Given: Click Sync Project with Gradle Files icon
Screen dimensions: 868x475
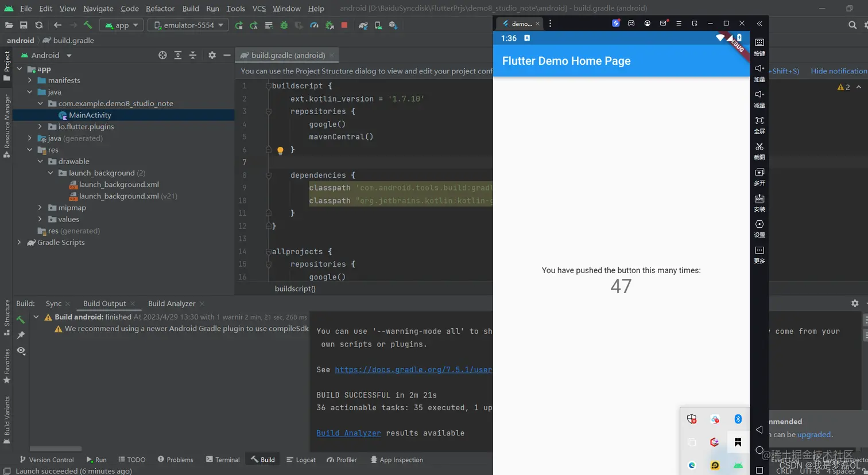Looking at the screenshot, I should 363,25.
